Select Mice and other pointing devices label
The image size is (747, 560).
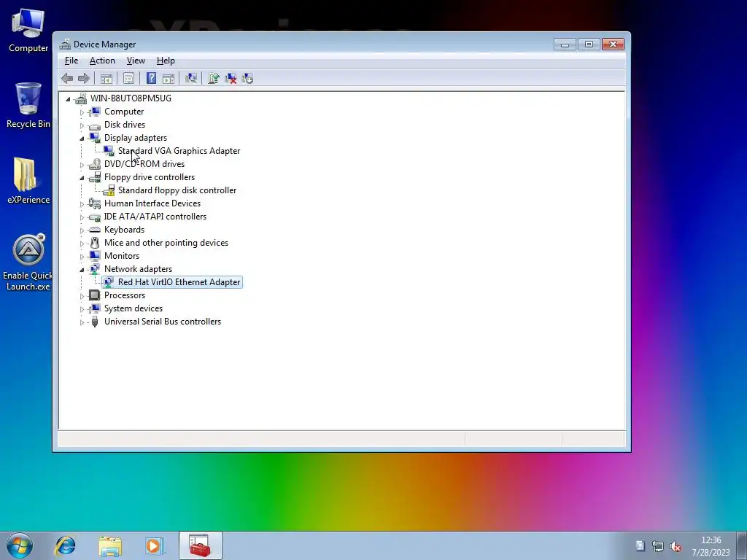pos(166,243)
